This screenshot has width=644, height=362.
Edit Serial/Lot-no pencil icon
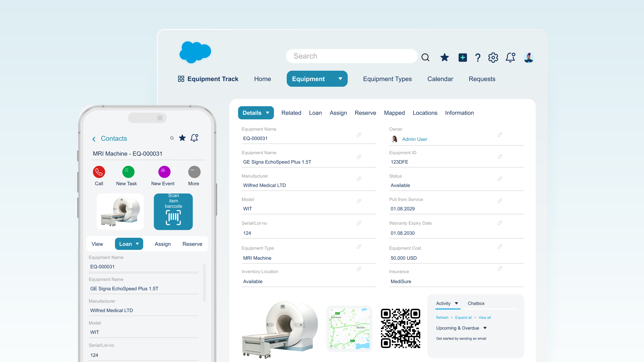tap(359, 223)
